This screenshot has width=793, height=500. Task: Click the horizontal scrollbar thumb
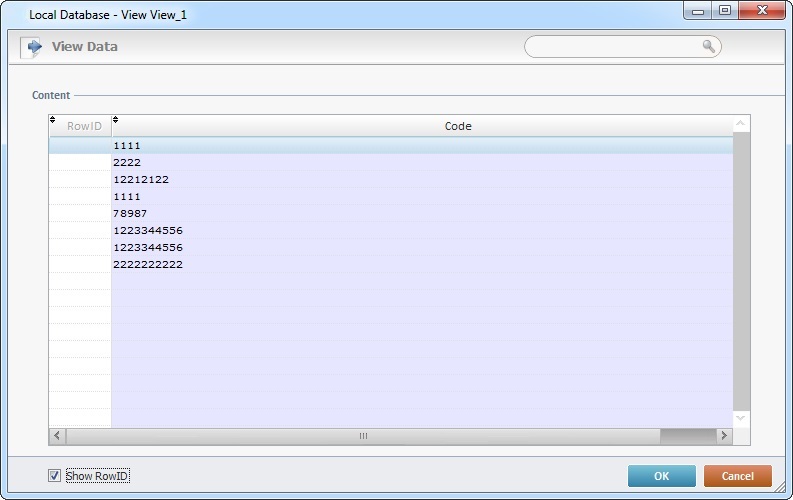click(363, 436)
